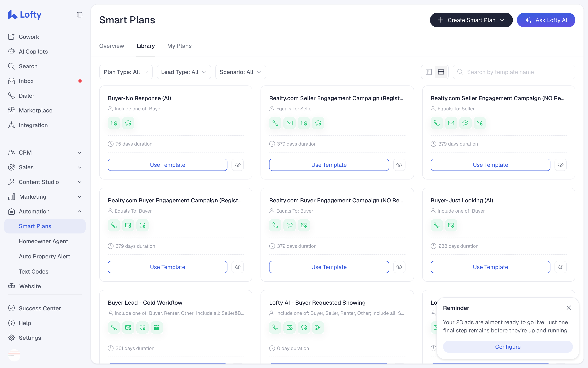Select the Library tab
This screenshot has width=588, height=368.
146,46
